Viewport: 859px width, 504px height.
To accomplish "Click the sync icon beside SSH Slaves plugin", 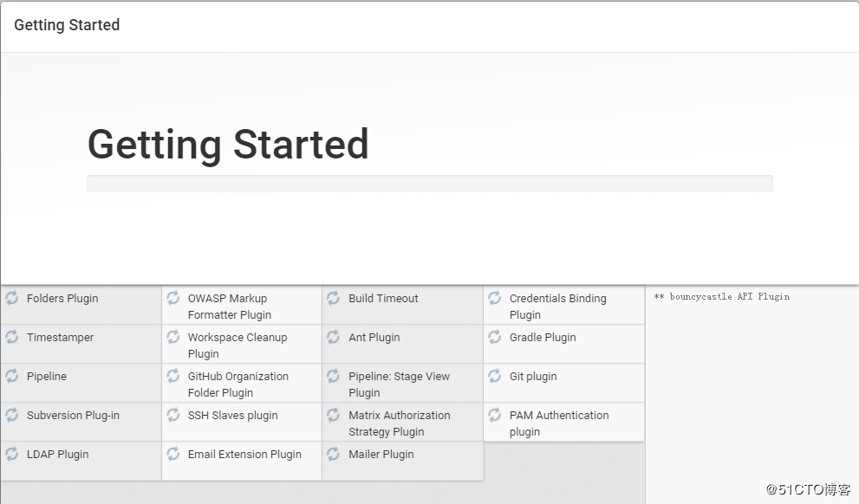I will tap(173, 415).
